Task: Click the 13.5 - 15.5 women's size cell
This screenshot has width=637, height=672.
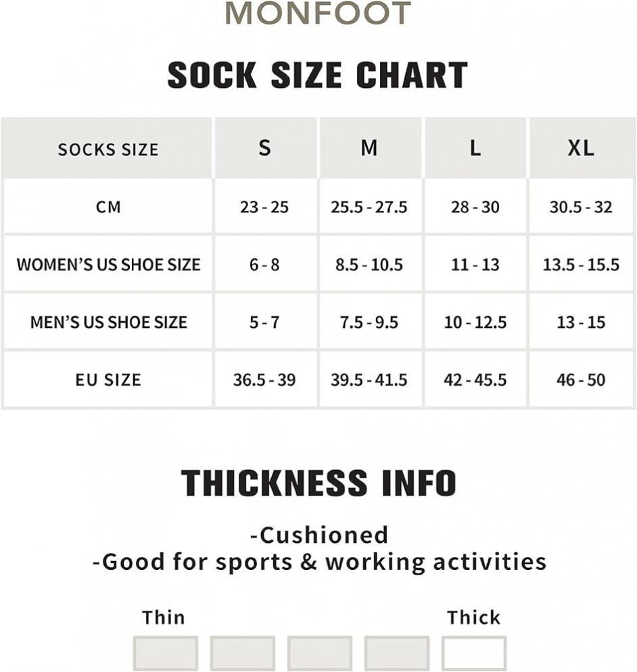Action: pyautogui.click(x=582, y=264)
